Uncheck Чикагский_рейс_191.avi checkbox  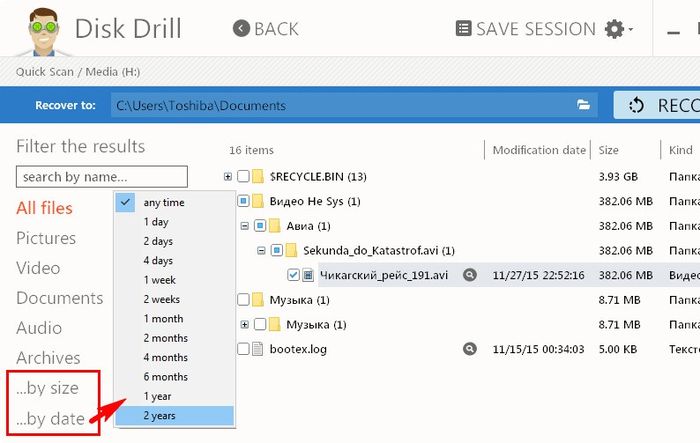293,275
